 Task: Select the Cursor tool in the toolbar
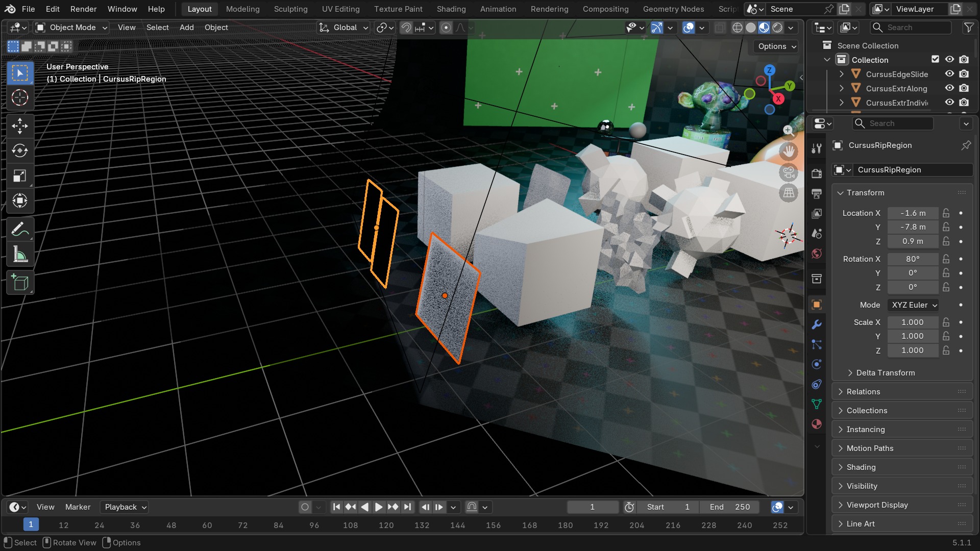[20, 97]
